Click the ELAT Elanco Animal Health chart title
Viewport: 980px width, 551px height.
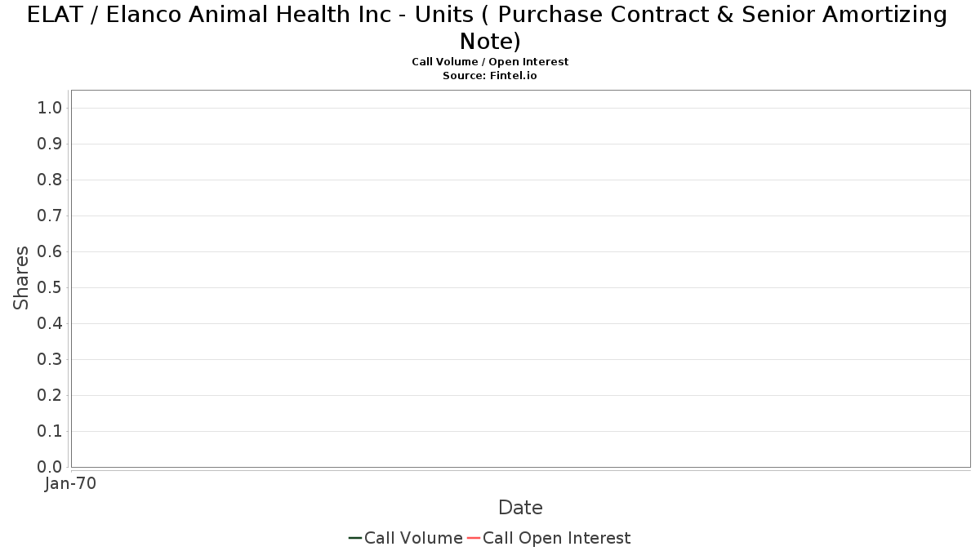[x=488, y=27]
